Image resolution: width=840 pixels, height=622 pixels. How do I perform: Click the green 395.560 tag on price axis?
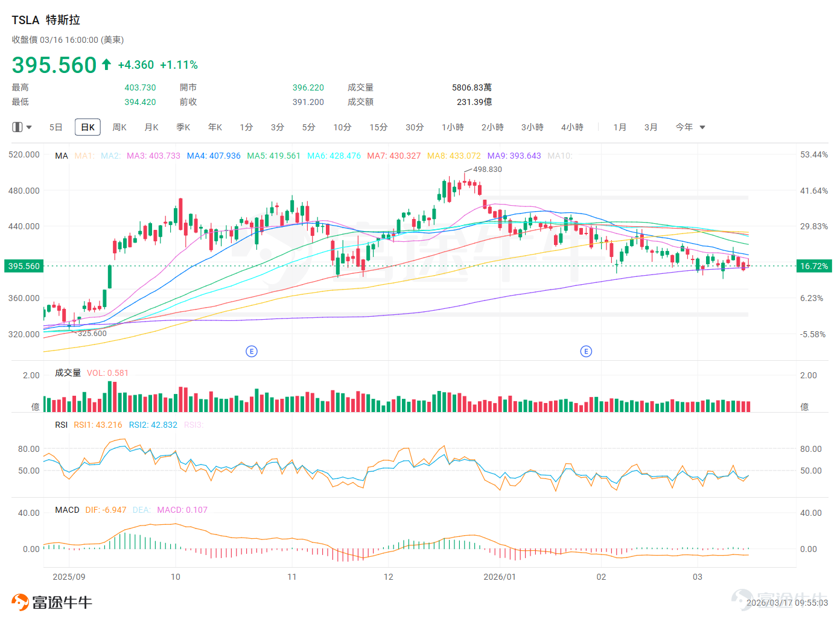click(x=24, y=266)
